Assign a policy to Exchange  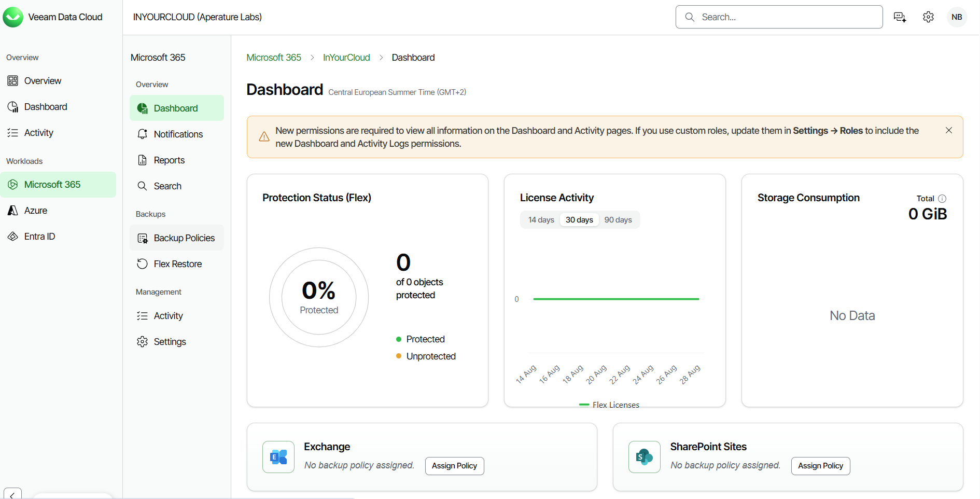click(454, 466)
